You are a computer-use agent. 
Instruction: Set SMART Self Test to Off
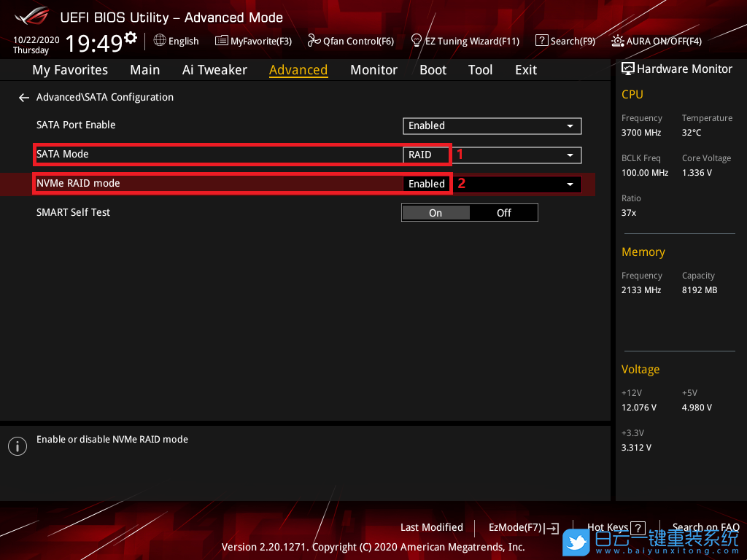[x=504, y=213]
